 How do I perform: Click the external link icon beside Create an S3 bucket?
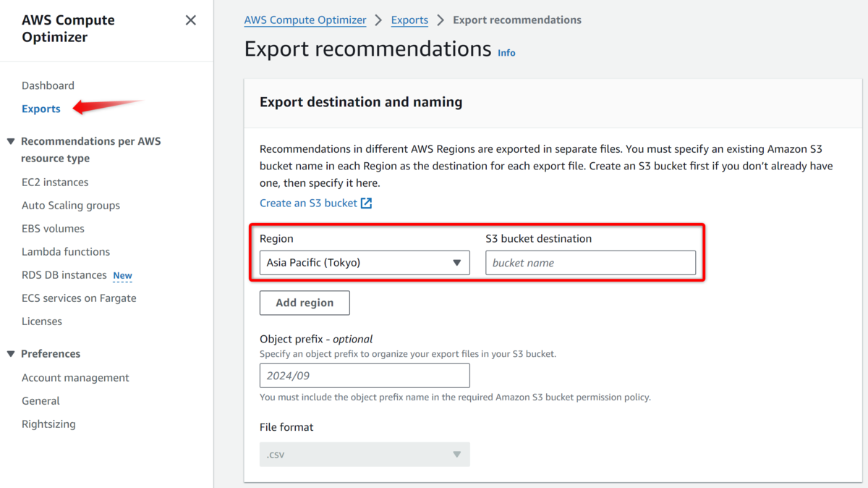tap(367, 203)
